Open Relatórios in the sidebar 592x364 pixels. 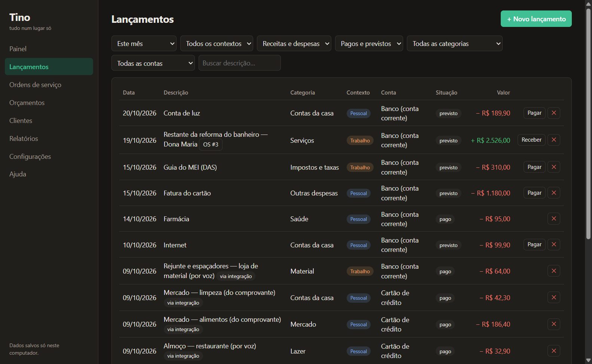tap(49, 139)
